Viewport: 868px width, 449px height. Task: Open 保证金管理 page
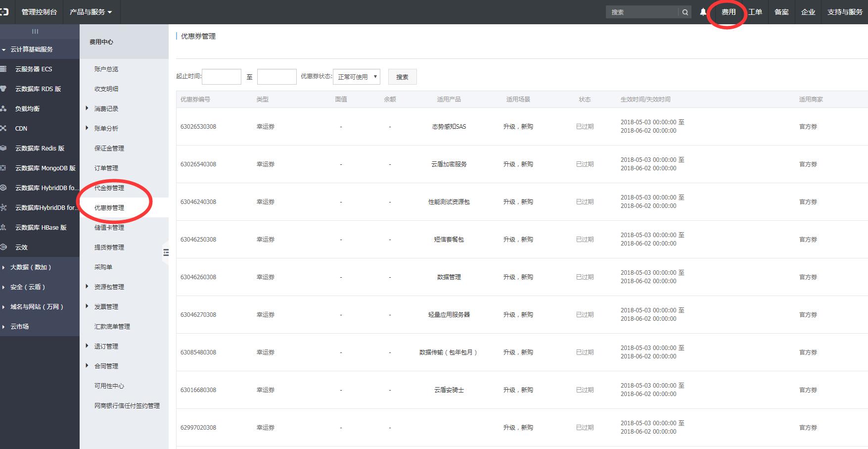click(109, 148)
